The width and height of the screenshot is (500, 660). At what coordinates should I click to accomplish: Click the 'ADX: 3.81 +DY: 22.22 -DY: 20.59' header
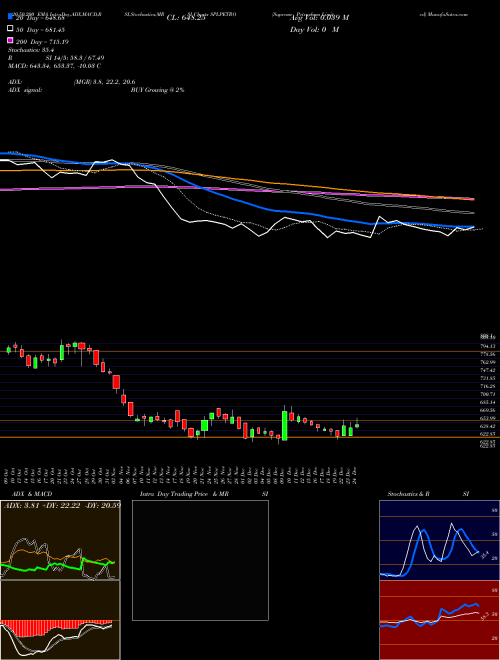pos(62,506)
